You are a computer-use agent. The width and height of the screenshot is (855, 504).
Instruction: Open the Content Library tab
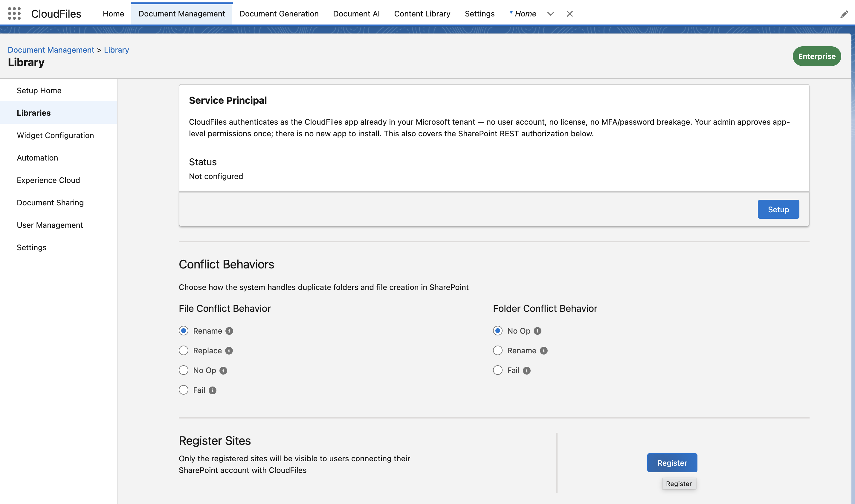[422, 13]
